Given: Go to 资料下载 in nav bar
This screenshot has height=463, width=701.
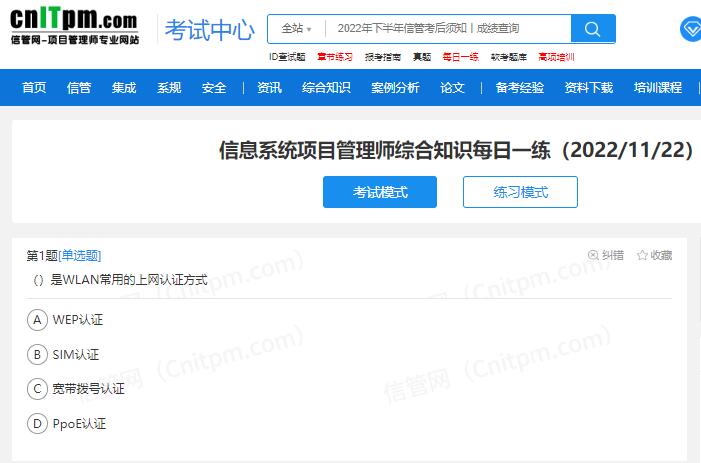Looking at the screenshot, I should click(588, 88).
